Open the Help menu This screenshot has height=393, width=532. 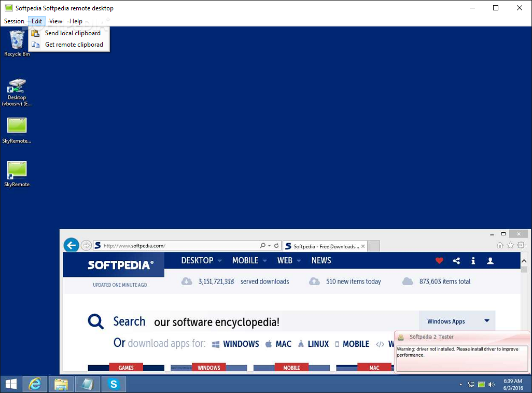(x=76, y=21)
